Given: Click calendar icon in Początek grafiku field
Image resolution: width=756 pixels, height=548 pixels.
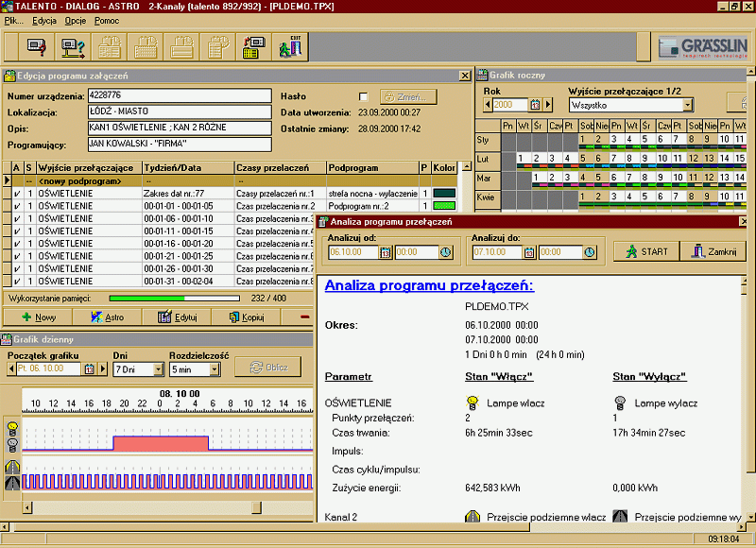Looking at the screenshot, I should coord(90,369).
